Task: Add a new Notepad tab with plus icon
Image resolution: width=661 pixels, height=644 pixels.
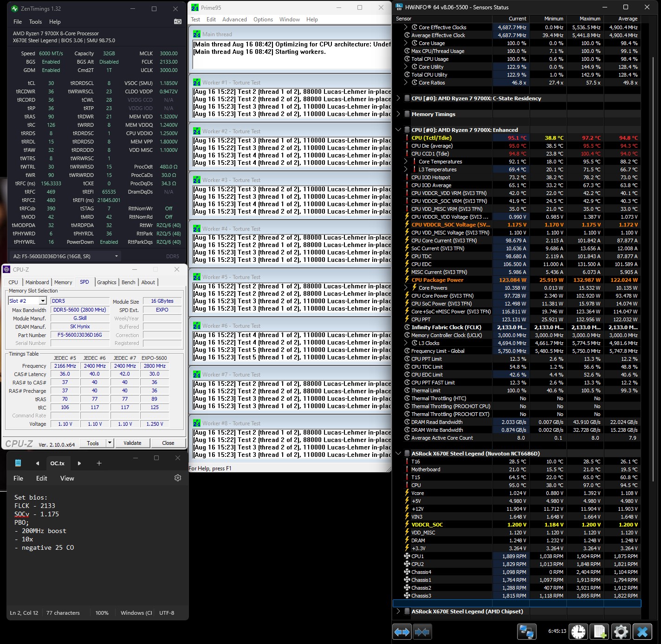Action: [x=99, y=463]
